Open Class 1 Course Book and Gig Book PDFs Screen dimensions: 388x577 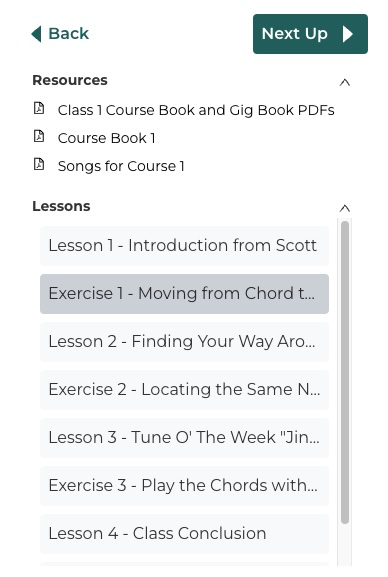click(196, 110)
